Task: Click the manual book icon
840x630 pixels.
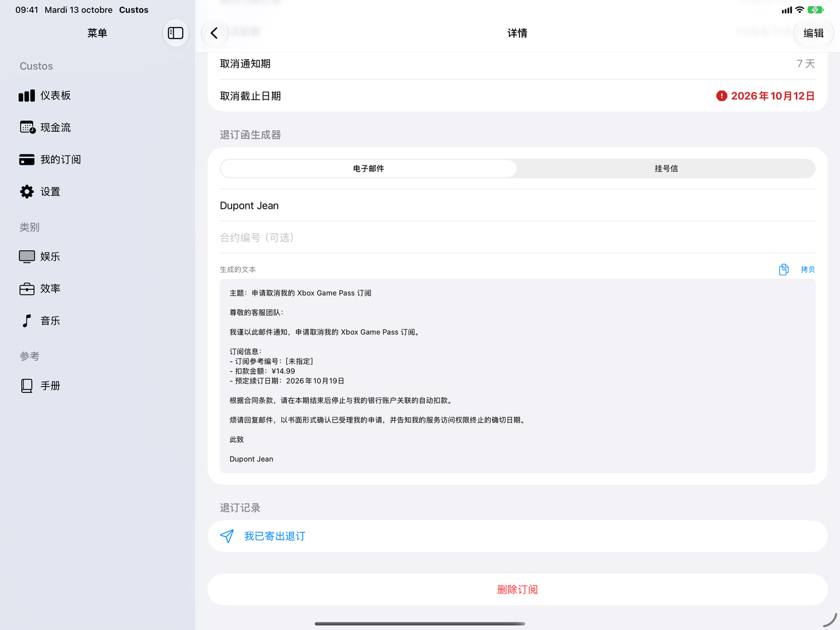Action: click(27, 386)
